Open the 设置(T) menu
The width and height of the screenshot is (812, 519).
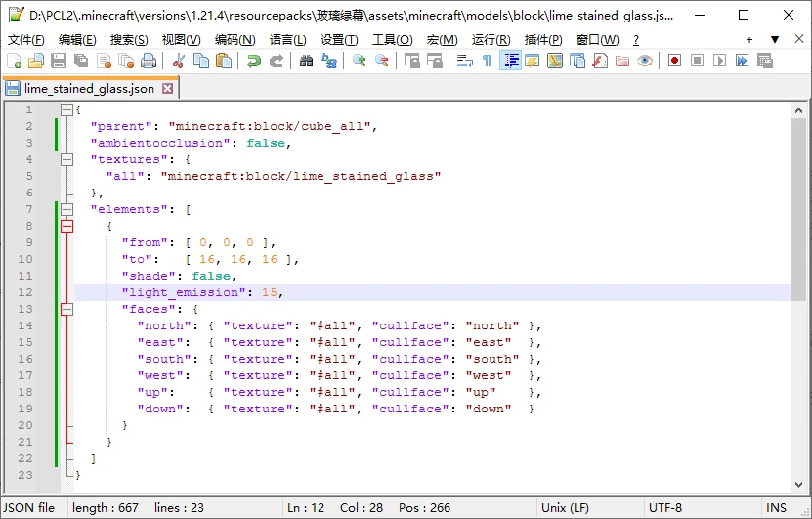click(339, 40)
